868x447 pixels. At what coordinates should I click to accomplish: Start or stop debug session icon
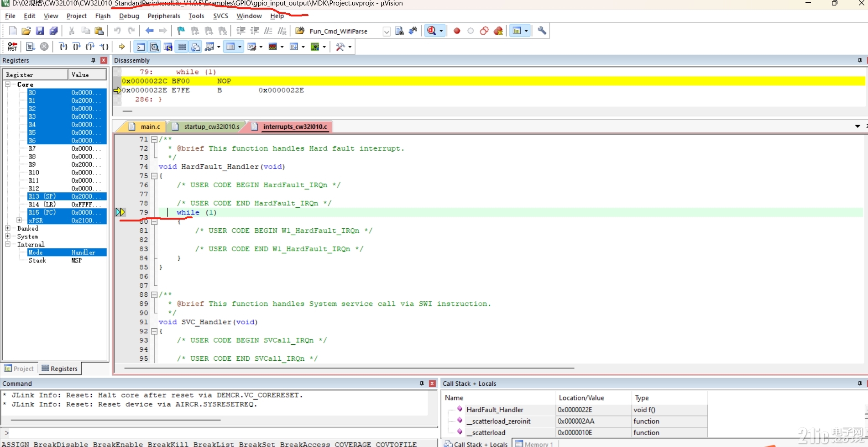pyautogui.click(x=431, y=31)
